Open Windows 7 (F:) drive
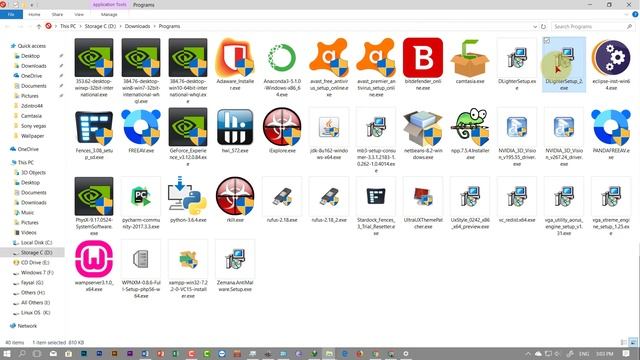Viewport: 640px width, 360px height. 37,272
